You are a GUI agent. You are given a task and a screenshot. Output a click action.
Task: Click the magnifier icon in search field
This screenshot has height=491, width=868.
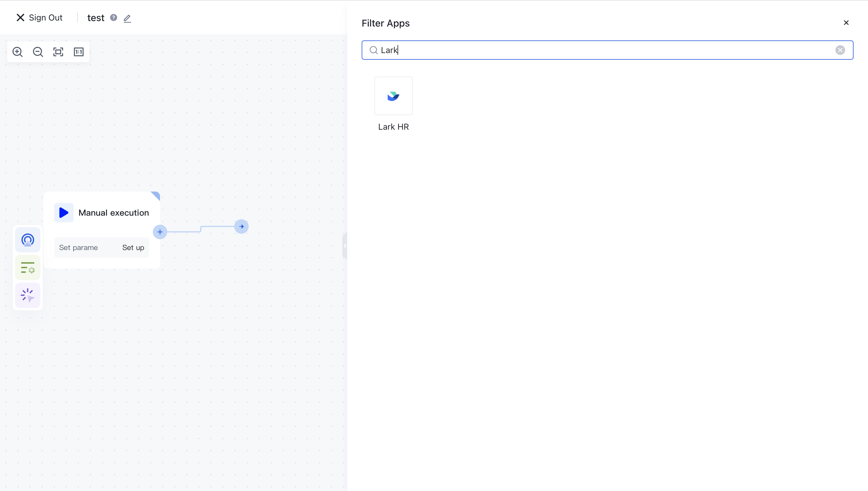click(373, 50)
